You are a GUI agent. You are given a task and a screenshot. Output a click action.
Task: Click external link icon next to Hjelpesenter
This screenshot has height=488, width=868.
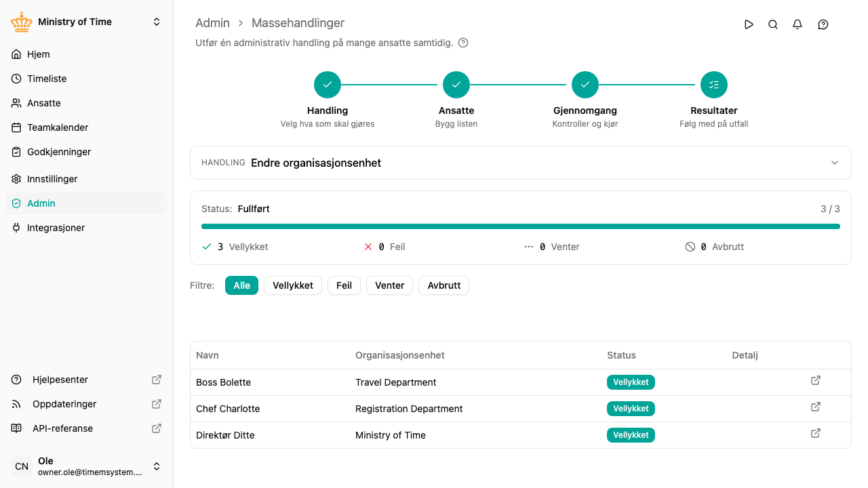pos(157,380)
